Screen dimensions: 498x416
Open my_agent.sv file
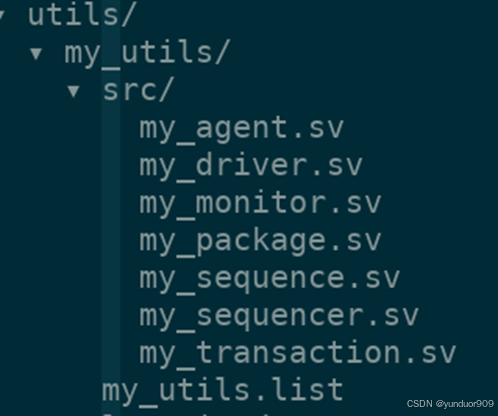pos(241,129)
